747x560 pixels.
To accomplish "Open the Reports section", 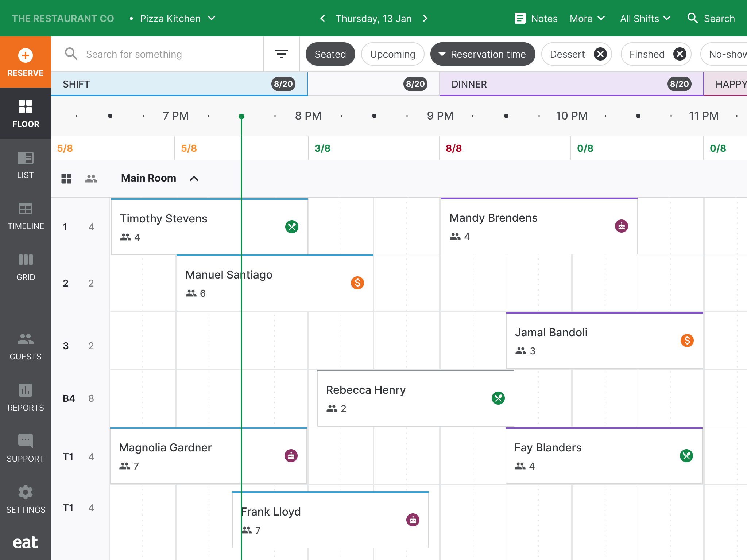I will point(26,397).
